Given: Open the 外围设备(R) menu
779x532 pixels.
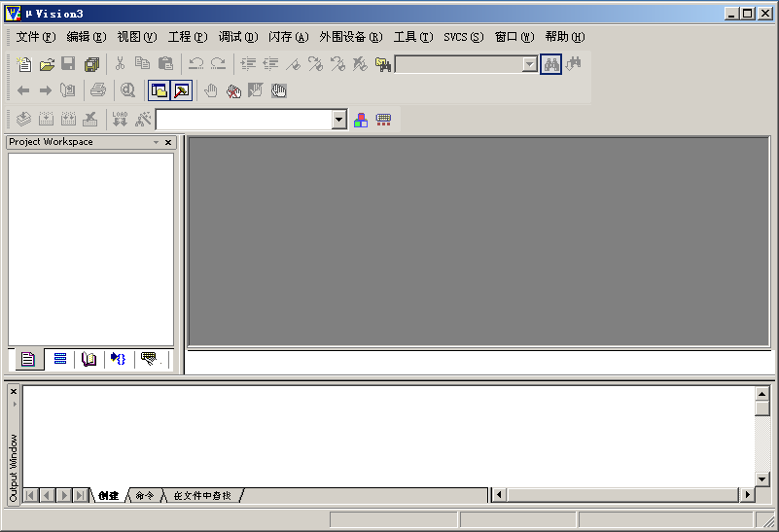Looking at the screenshot, I should 351,37.
